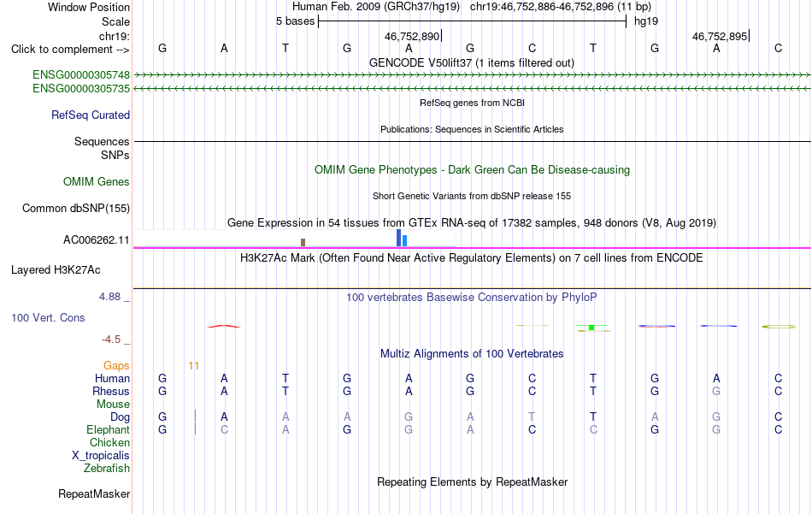Click the Common dbSNP(155) label
Screen dimensions: 812x514
(x=75, y=209)
